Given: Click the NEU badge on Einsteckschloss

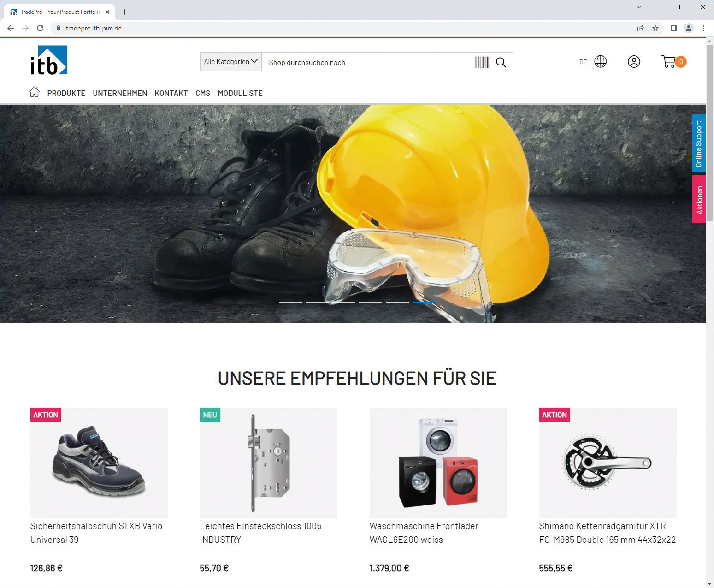Looking at the screenshot, I should point(210,415).
